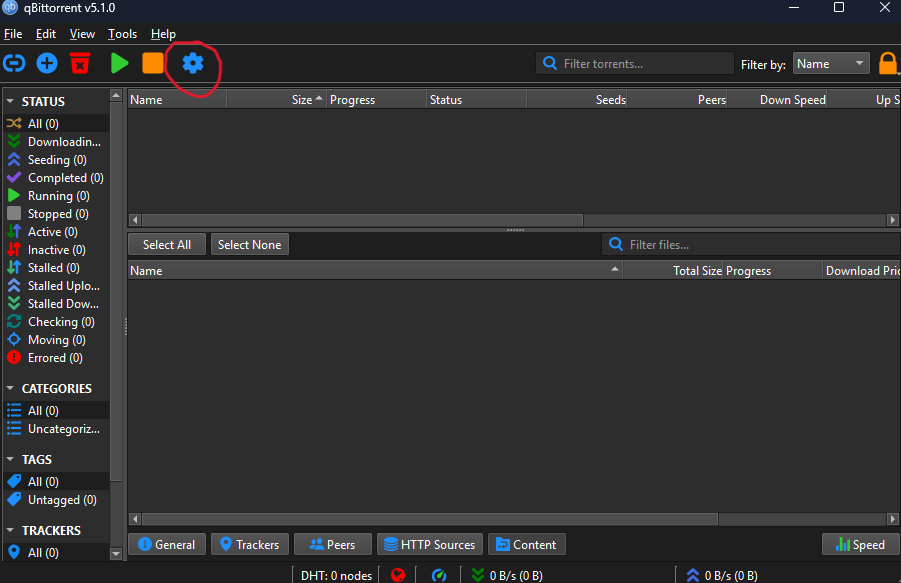Select Inactive (0) filter
The image size is (901, 583).
coord(56,250)
